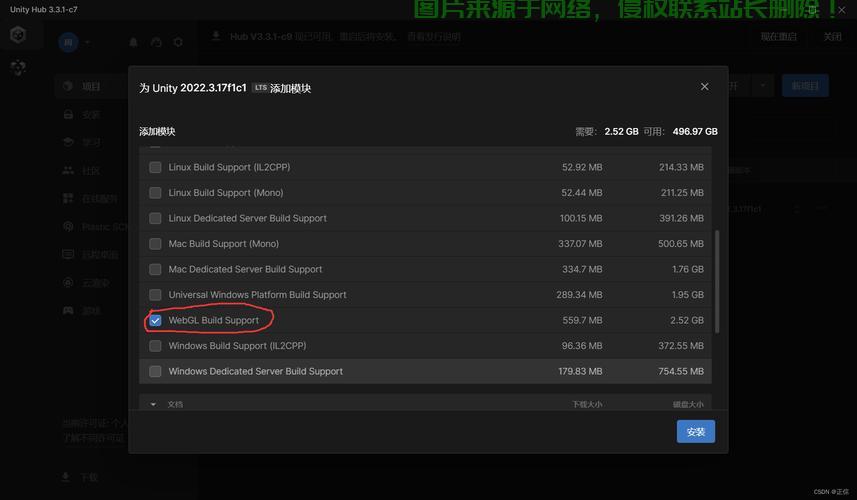Expand the dropdown arrow beside the avatar
The image size is (857, 500).
(x=87, y=42)
